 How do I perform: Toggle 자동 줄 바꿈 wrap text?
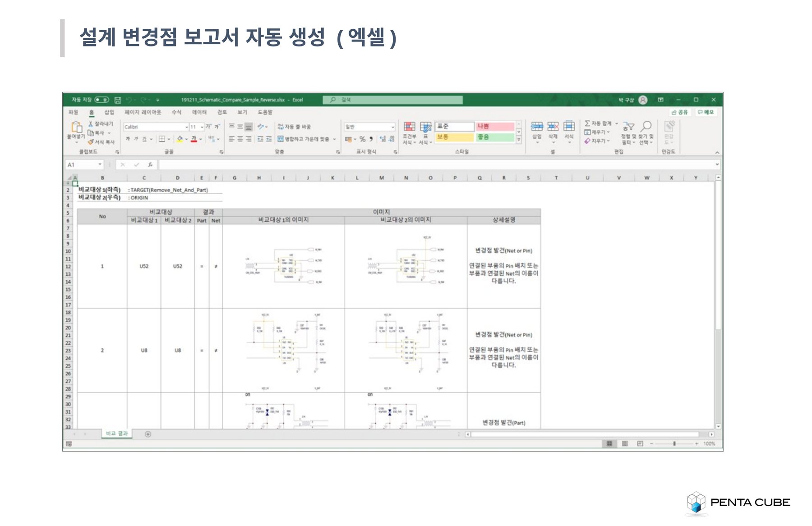coord(294,127)
